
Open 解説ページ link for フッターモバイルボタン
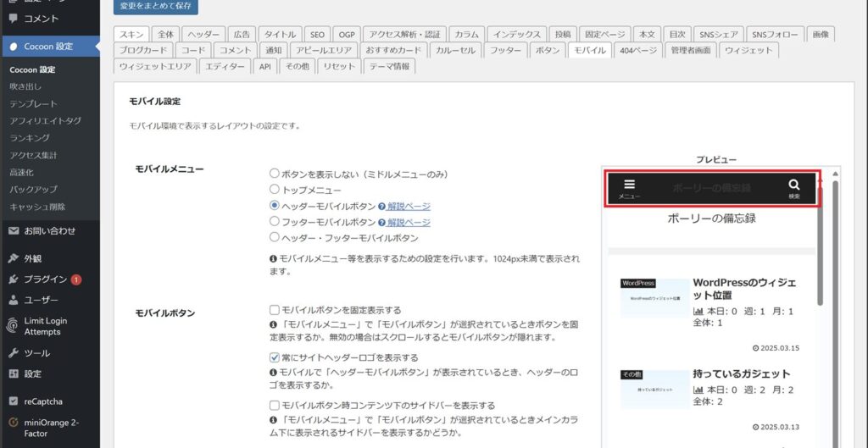coord(409,223)
